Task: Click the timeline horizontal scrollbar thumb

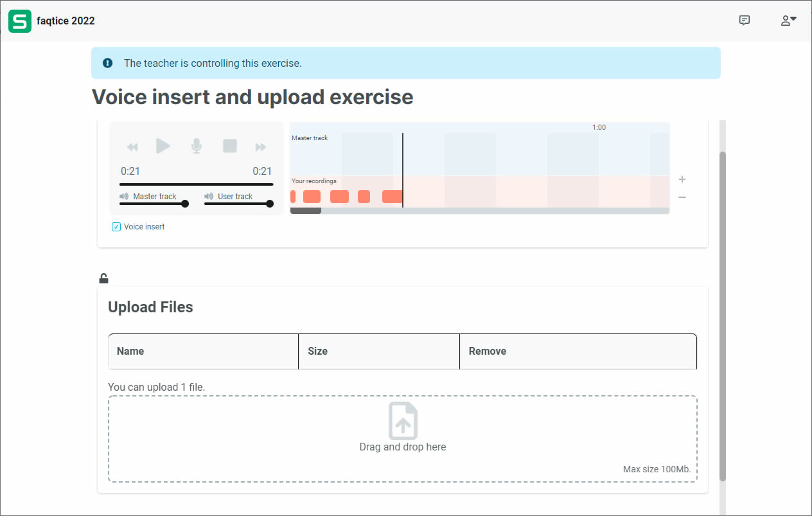Action: (306, 211)
